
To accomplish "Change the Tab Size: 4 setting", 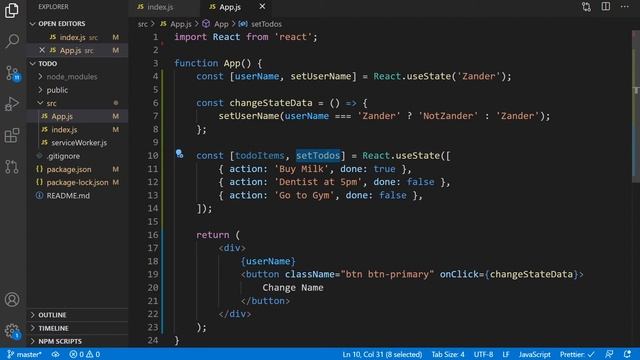I will click(448, 354).
